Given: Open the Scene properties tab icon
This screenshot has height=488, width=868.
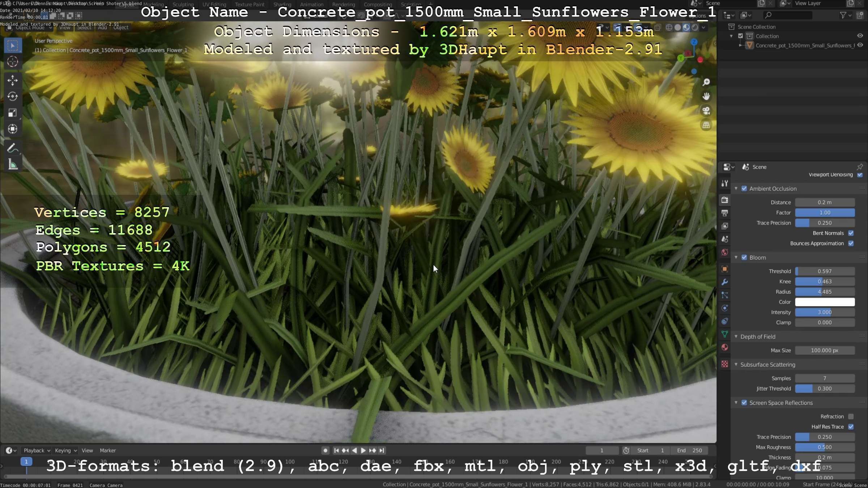Looking at the screenshot, I should [x=724, y=239].
